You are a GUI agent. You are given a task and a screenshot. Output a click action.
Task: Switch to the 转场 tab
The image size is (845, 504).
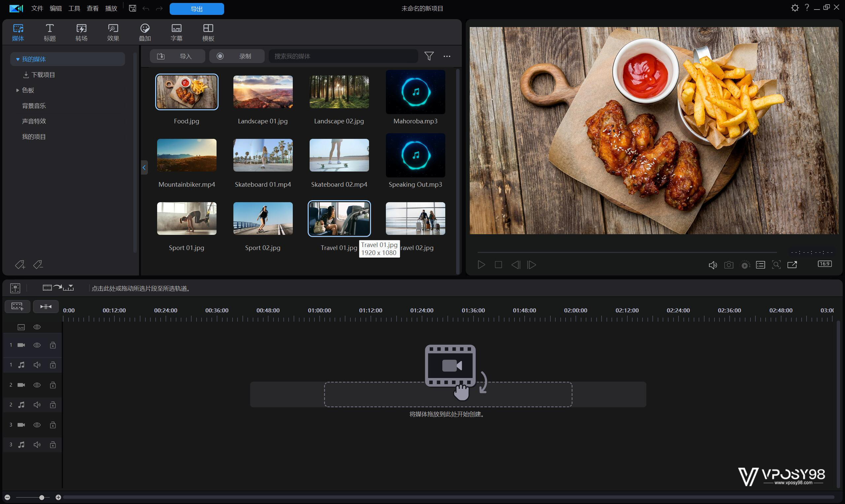[81, 33]
